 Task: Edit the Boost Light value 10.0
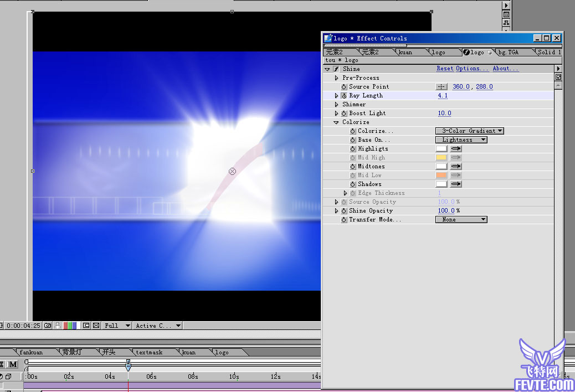(x=444, y=113)
